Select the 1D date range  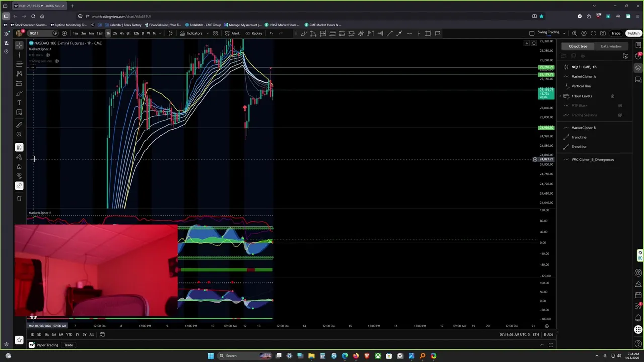point(32,334)
